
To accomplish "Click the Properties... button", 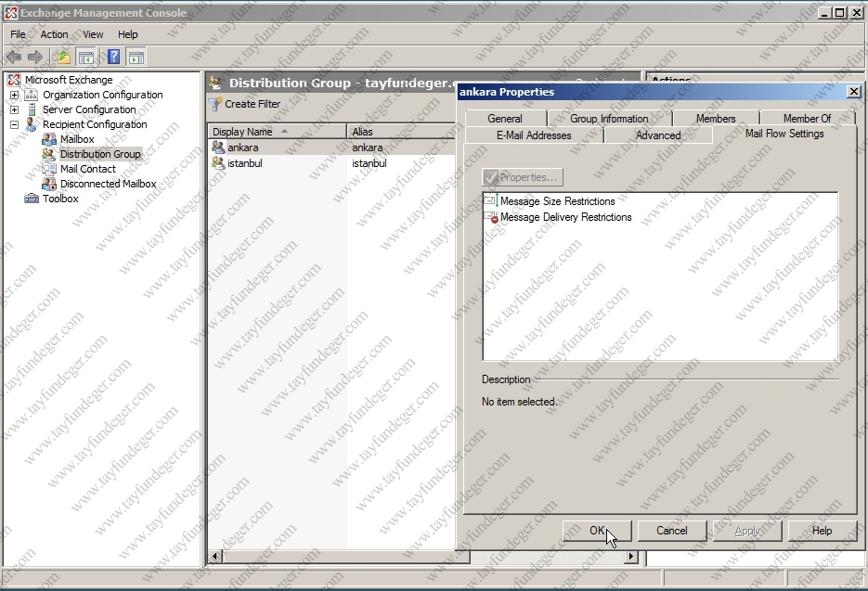I will (522, 177).
